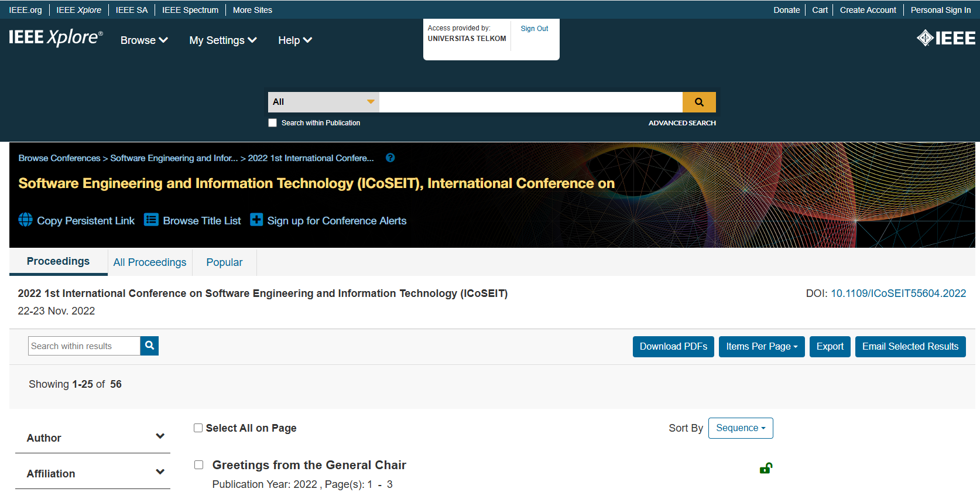This screenshot has height=492, width=980.
Task: Enable Search within Publication checkbox
Action: pos(273,123)
